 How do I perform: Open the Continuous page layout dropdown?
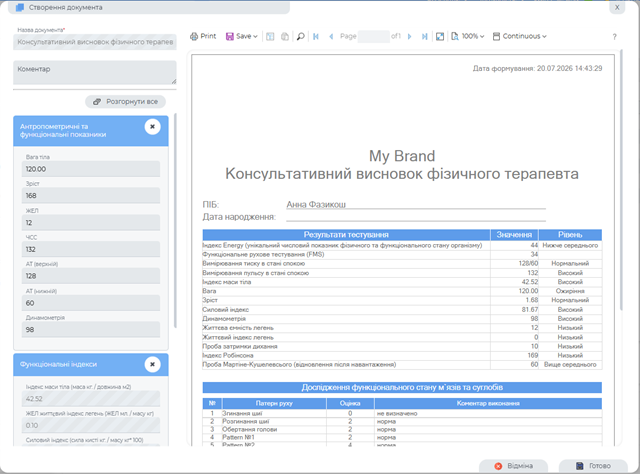(520, 36)
